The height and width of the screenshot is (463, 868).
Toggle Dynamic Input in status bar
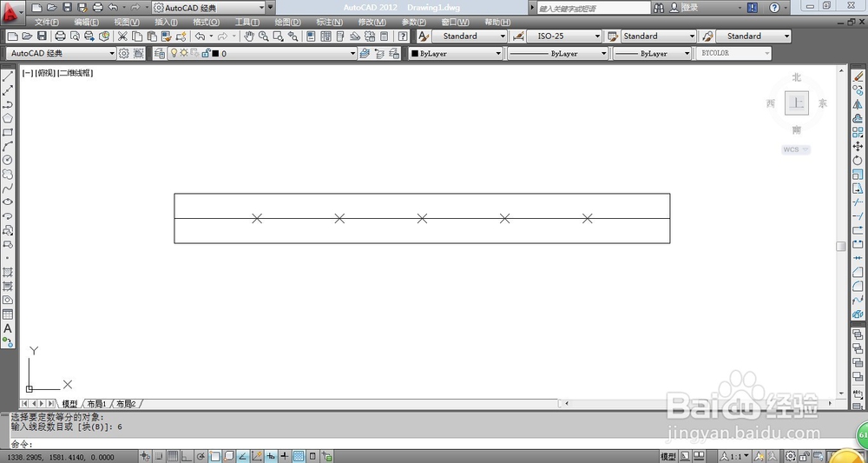pyautogui.click(x=271, y=456)
